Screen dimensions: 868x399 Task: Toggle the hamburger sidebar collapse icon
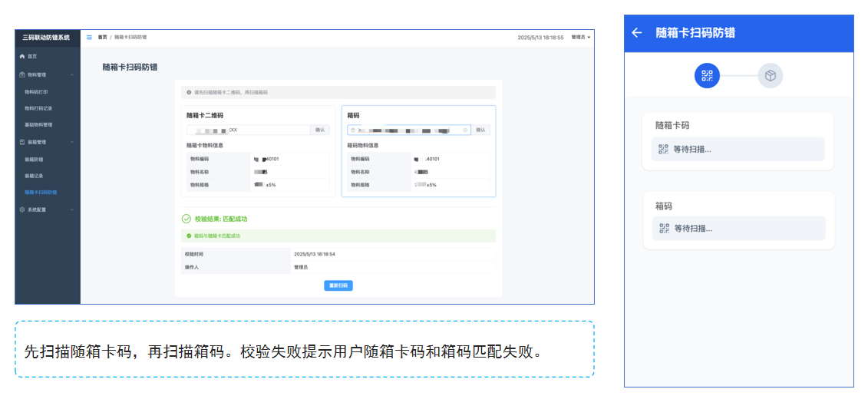(89, 37)
